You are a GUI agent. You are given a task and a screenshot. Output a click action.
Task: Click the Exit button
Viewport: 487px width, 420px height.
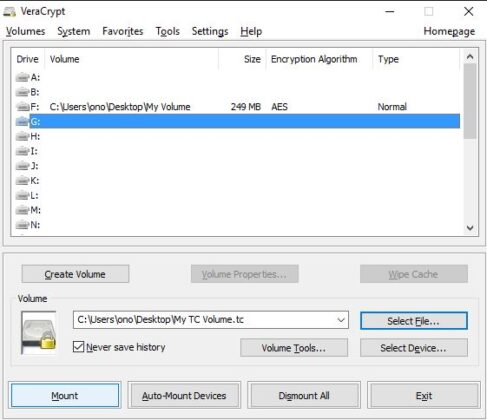424,396
